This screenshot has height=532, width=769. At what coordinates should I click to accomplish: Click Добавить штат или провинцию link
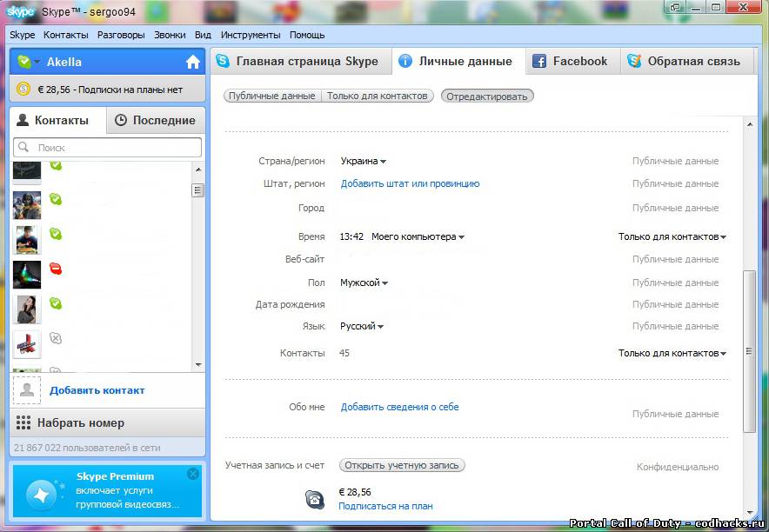(410, 183)
